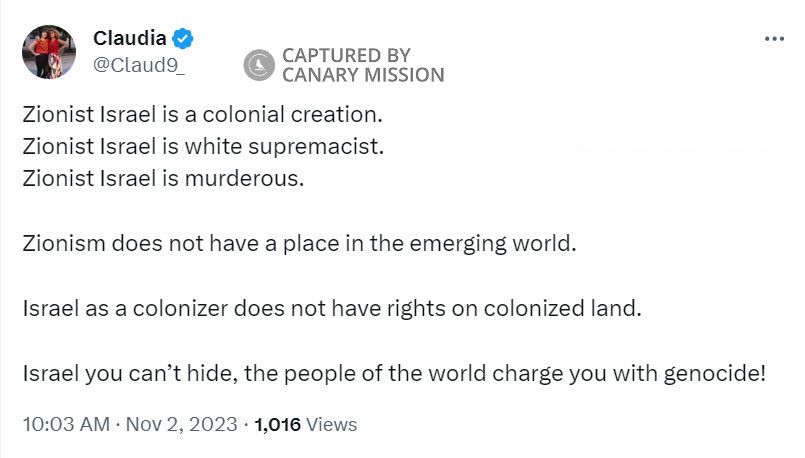Open the @Claud9_ handle link

(139, 63)
